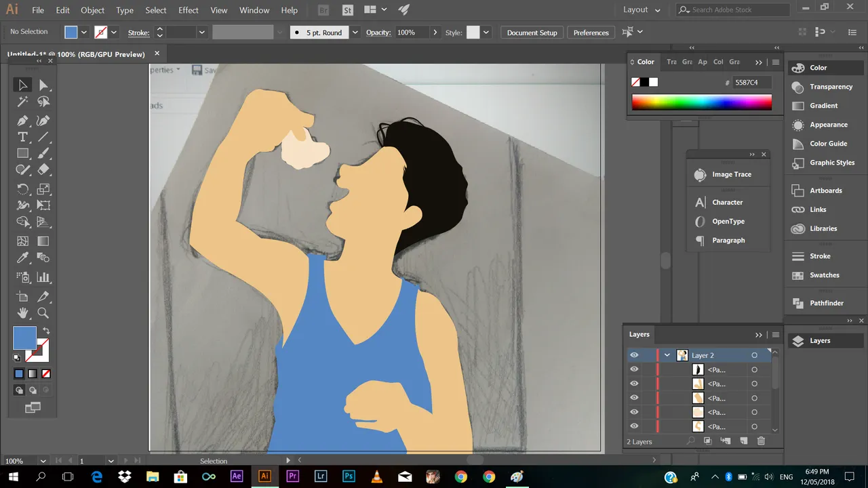Screen dimensions: 868x488
Task: Select the Column Graph tool
Action: tap(43, 277)
